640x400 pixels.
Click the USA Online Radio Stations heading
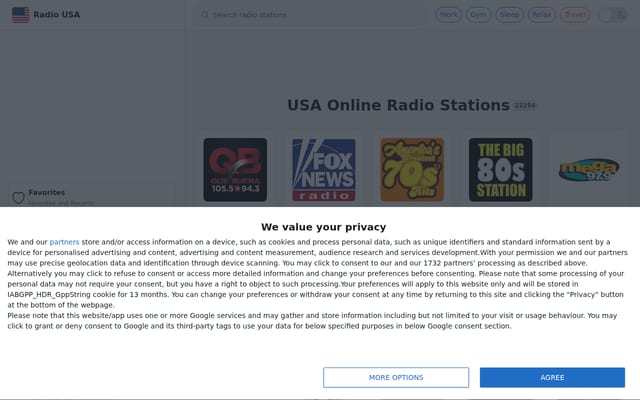click(398, 105)
